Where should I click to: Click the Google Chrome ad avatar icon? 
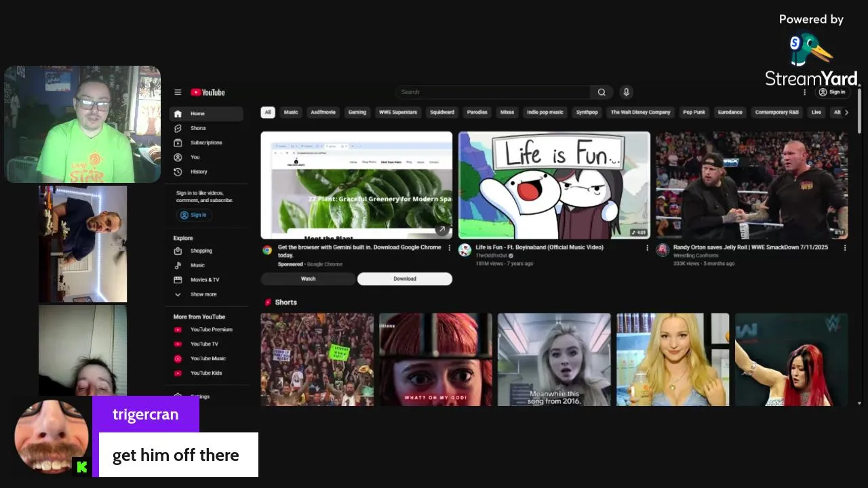tap(267, 250)
